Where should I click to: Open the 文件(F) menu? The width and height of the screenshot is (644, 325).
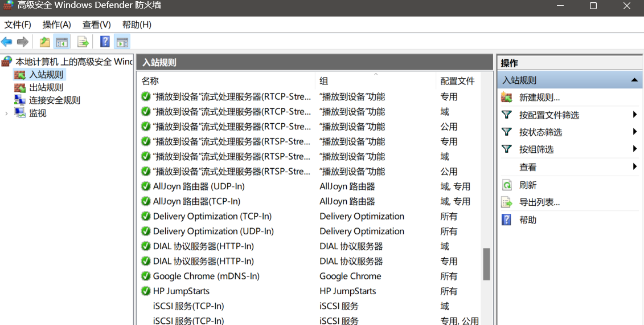(x=18, y=25)
